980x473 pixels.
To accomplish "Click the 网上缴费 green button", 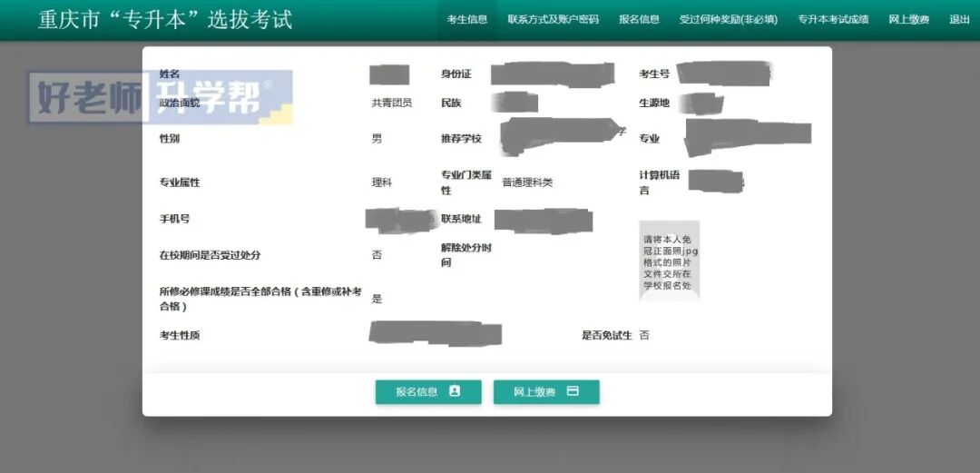I will [x=546, y=391].
